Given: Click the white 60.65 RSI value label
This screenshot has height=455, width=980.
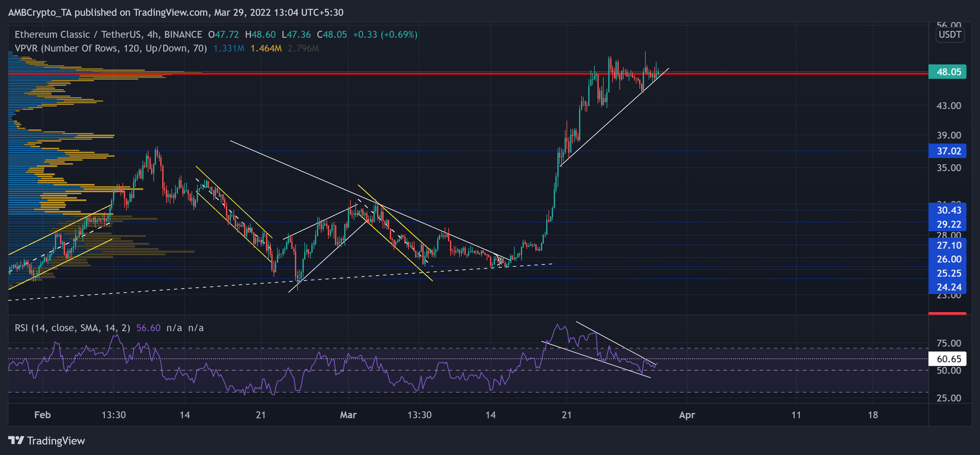Looking at the screenshot, I should tap(947, 359).
